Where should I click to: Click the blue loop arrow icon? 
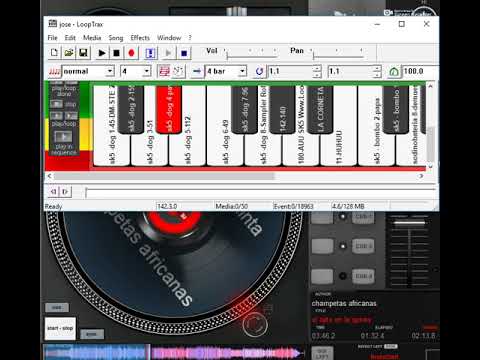coord(259,71)
